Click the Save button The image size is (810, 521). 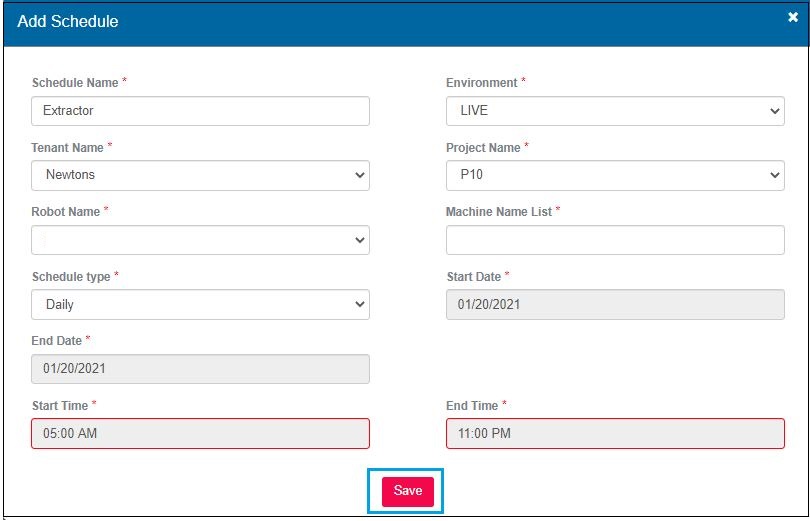[x=407, y=491]
